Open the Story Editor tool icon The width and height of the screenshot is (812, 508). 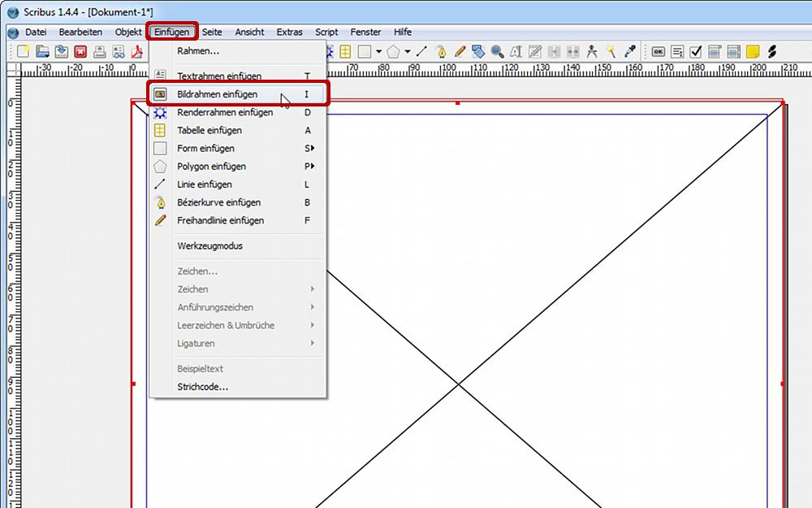[x=535, y=51]
